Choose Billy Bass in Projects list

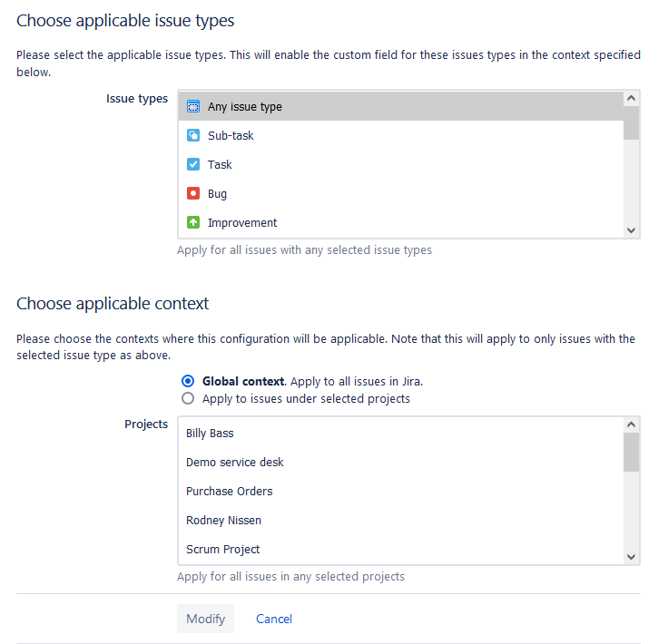(x=210, y=434)
